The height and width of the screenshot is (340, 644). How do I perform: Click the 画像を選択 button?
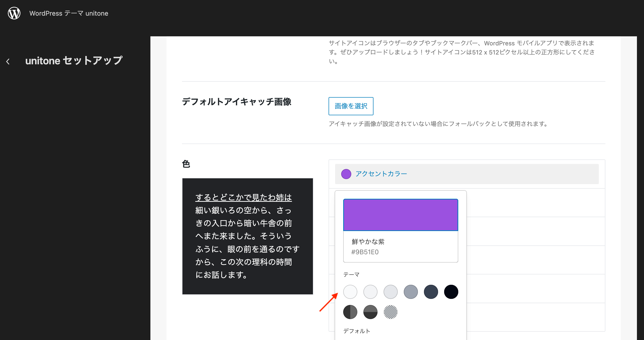pos(351,106)
